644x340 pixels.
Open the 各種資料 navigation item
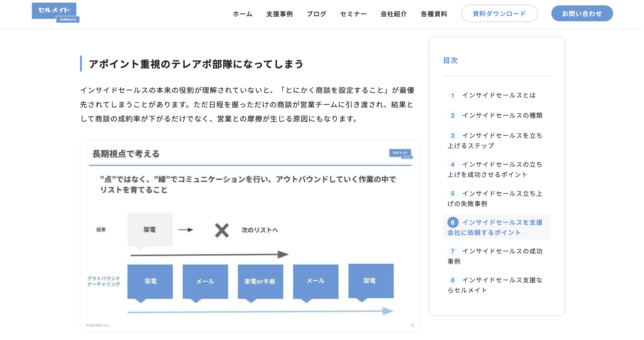(434, 14)
